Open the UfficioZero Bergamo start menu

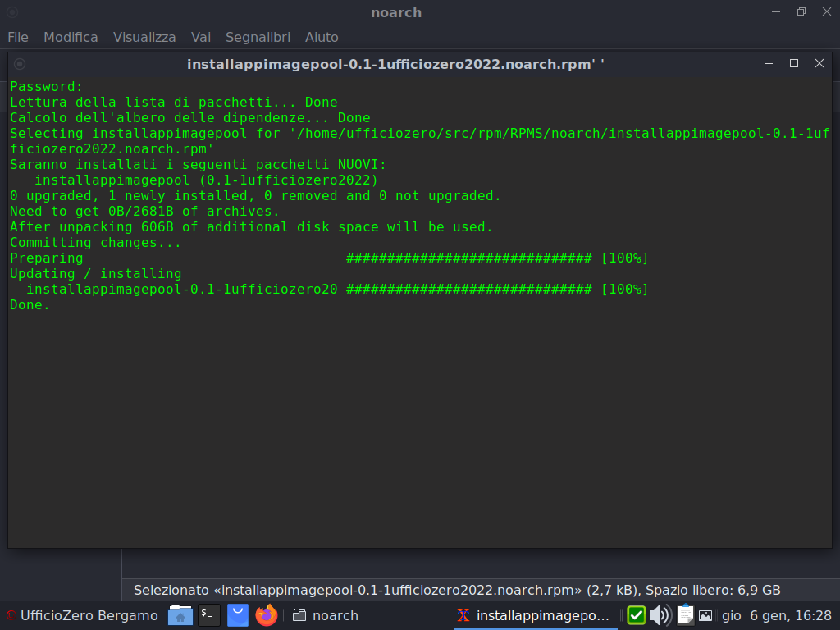pyautogui.click(x=82, y=615)
